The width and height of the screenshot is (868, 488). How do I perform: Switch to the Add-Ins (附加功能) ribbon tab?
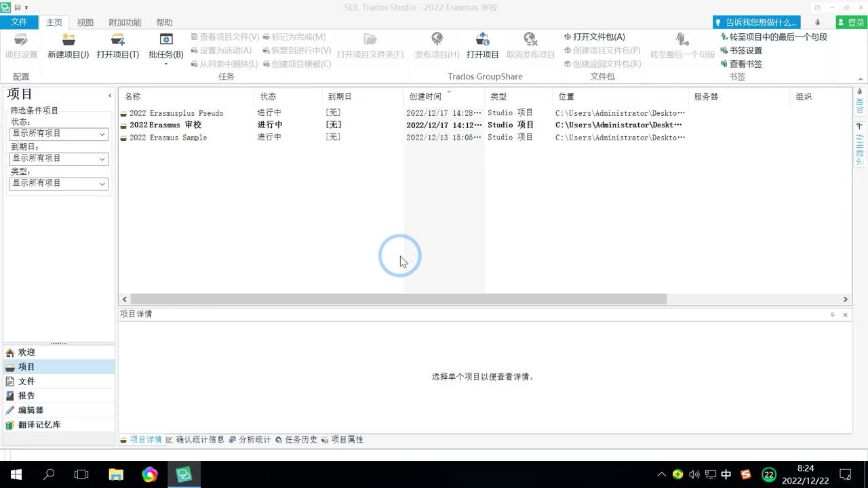coord(125,22)
